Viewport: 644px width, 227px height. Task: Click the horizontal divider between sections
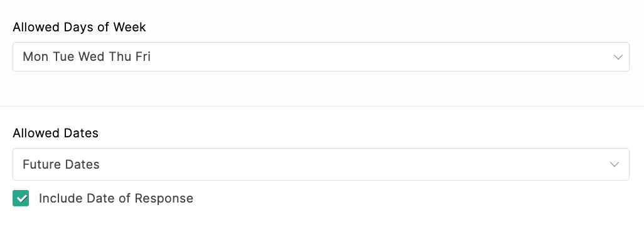pos(322,107)
